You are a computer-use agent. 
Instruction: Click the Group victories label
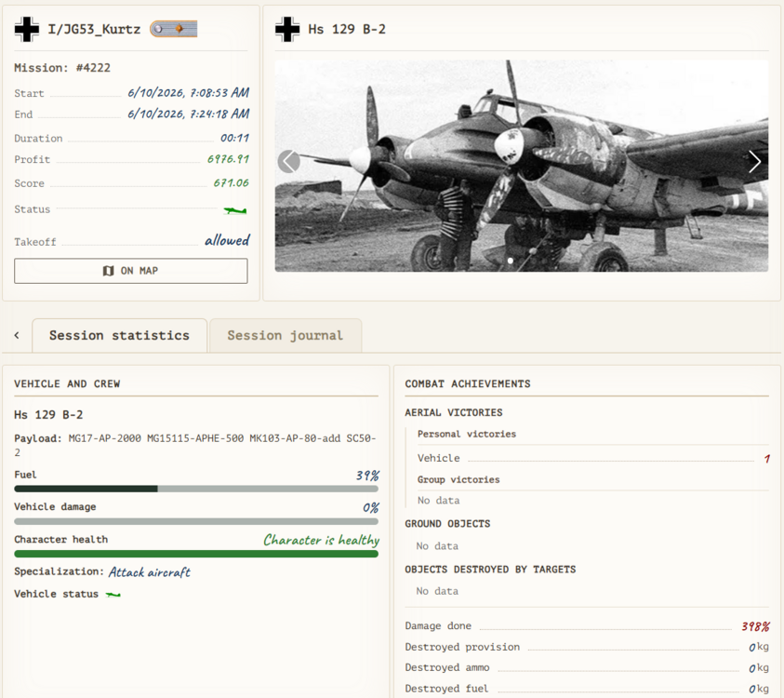coord(458,479)
